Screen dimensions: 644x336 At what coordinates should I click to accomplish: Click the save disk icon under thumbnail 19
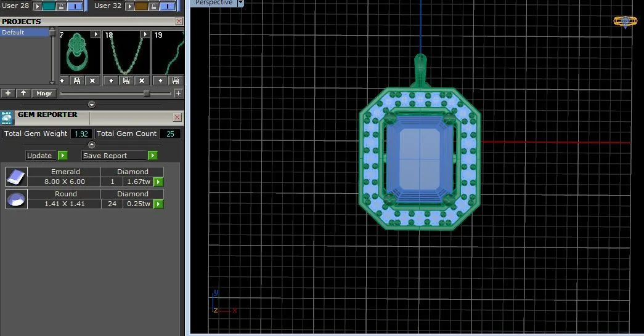pyautogui.click(x=176, y=81)
